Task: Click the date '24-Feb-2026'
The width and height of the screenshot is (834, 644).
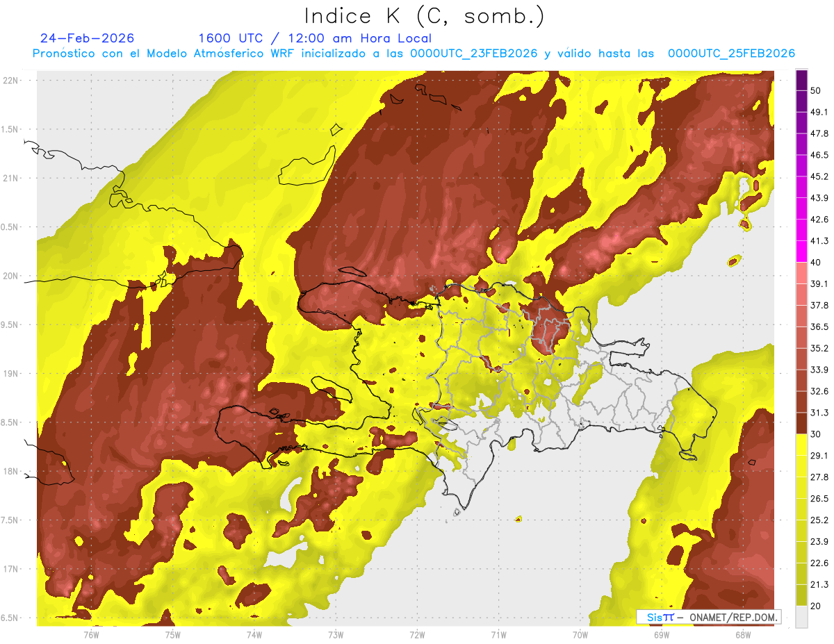Action: (x=88, y=39)
